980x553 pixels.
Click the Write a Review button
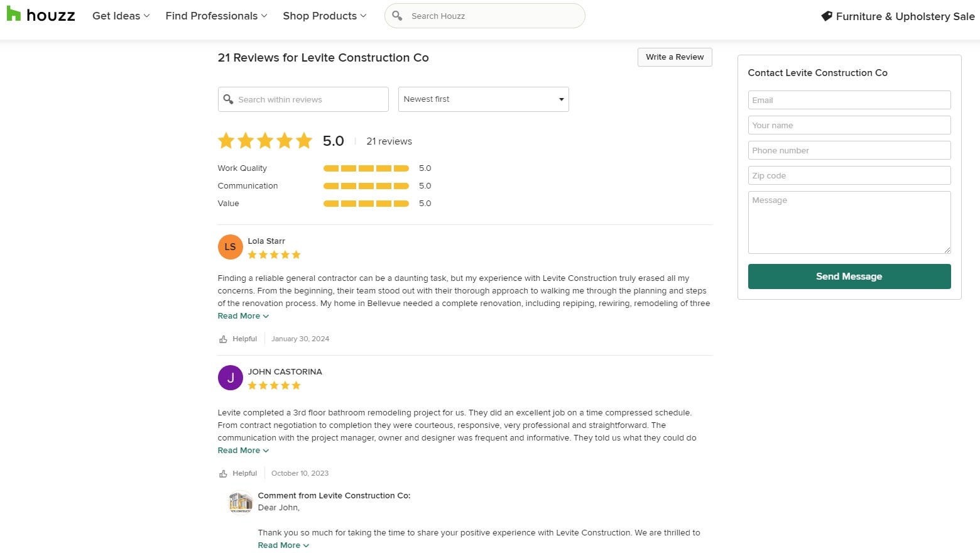(675, 57)
